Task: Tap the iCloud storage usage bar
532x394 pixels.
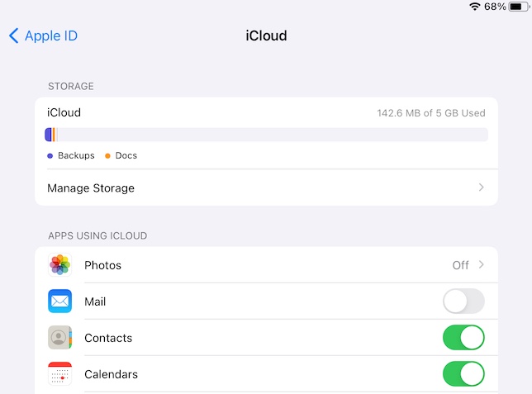Action: coord(266,135)
